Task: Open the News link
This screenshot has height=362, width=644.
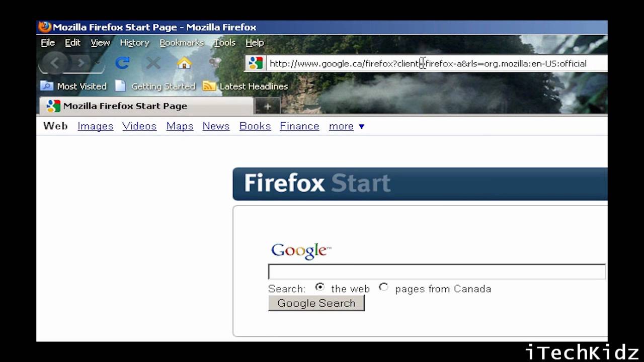Action: 216,126
